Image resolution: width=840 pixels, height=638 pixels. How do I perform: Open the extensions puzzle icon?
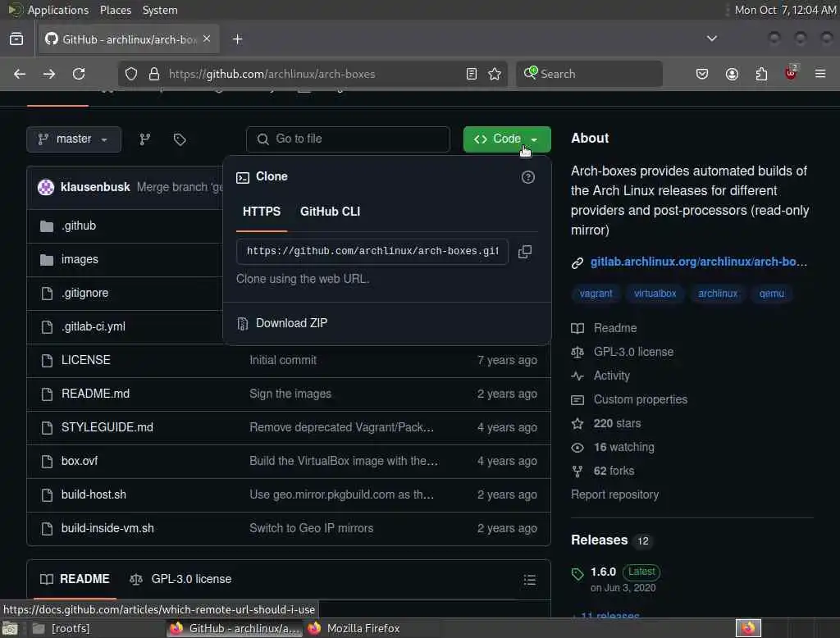(x=761, y=74)
